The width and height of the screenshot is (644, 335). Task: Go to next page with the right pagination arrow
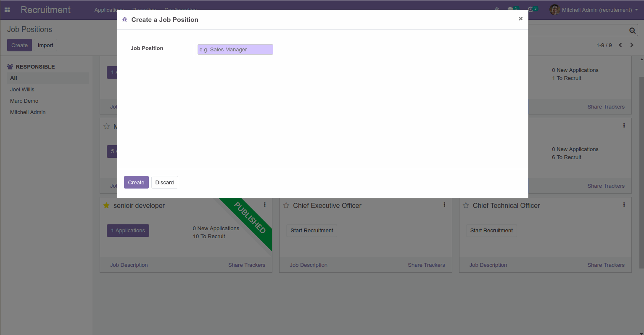click(632, 45)
